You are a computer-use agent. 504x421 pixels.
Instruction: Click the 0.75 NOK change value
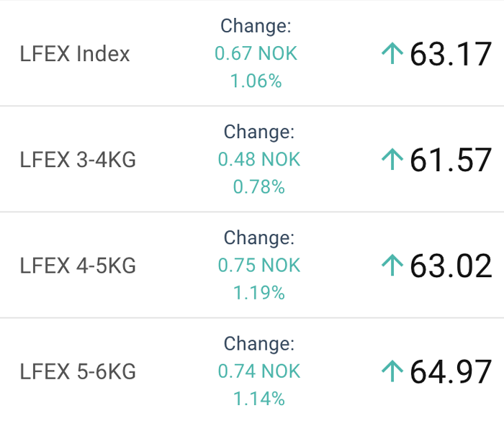259,266
